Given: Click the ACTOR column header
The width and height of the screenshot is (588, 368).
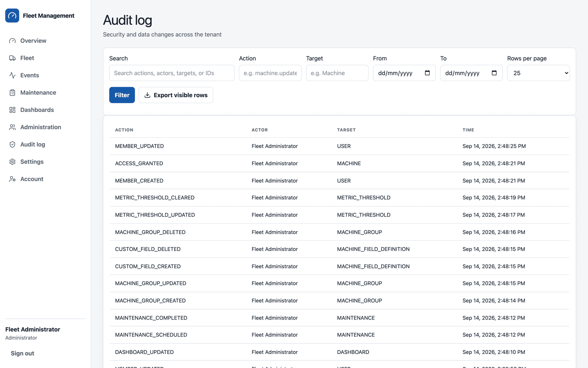Looking at the screenshot, I should [260, 130].
